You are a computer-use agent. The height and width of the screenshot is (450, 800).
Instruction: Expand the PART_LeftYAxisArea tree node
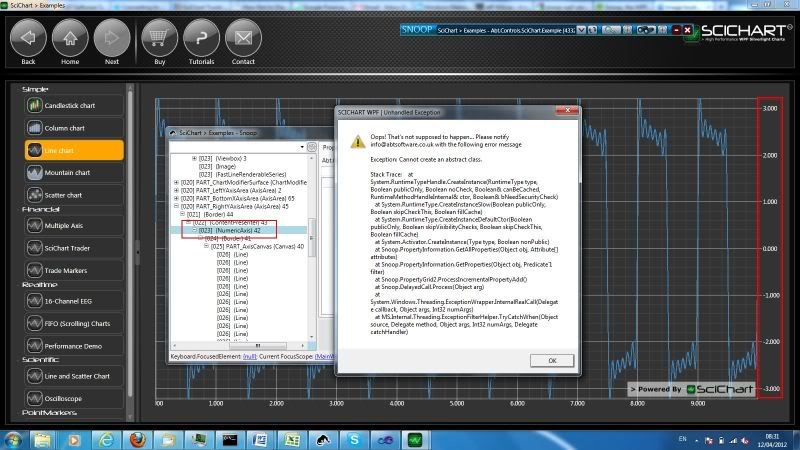click(x=177, y=190)
